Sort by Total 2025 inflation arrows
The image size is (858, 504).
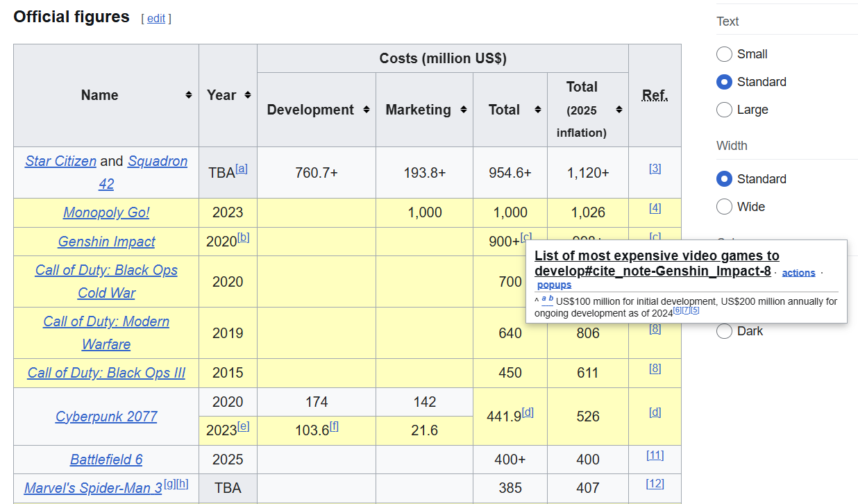point(619,110)
